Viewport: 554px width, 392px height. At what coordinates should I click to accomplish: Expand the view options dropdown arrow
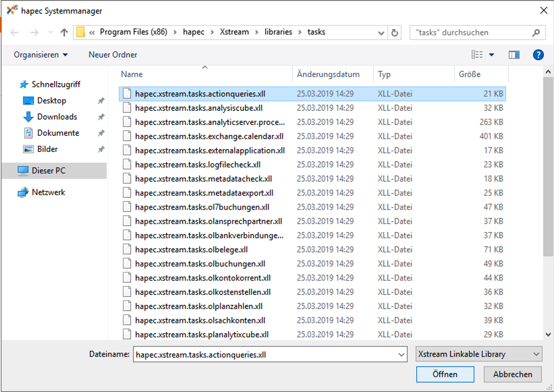[492, 55]
